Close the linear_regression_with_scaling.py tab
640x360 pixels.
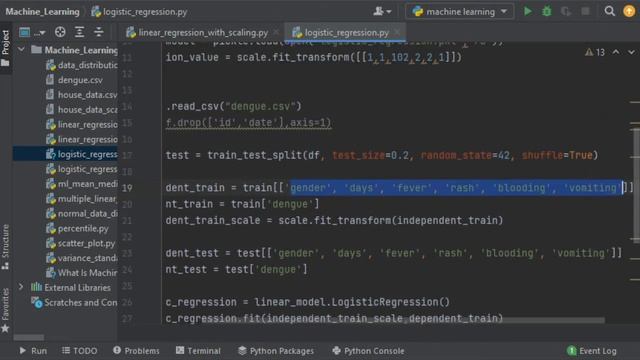[276, 32]
